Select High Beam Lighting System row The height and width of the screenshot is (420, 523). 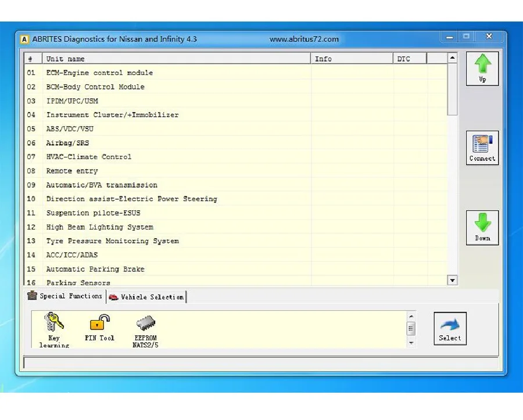235,227
